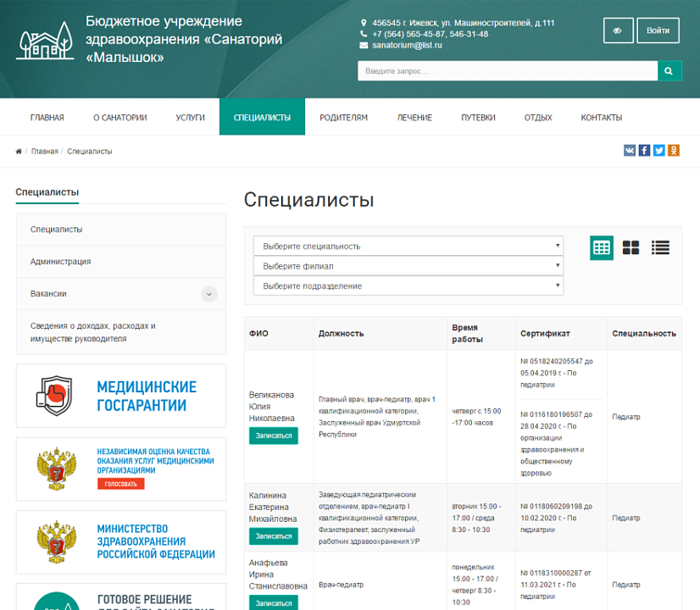
Task: Open the КОНТАКТЫ menu item
Action: point(602,118)
